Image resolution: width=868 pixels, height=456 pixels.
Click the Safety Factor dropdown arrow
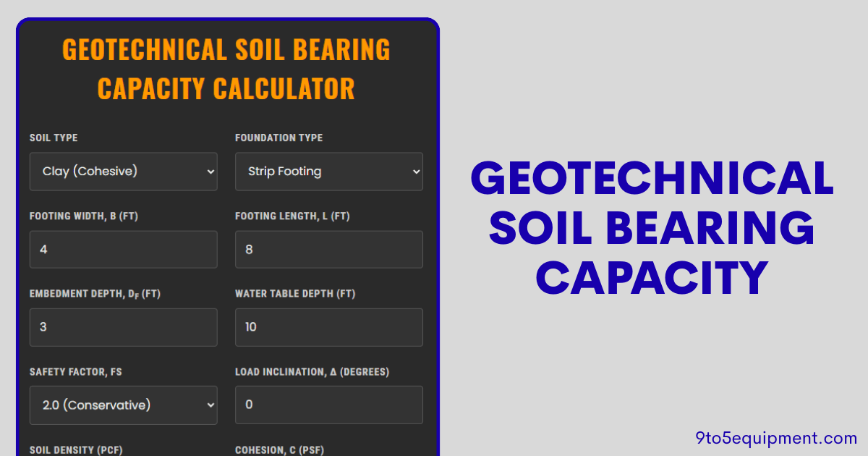[209, 405]
